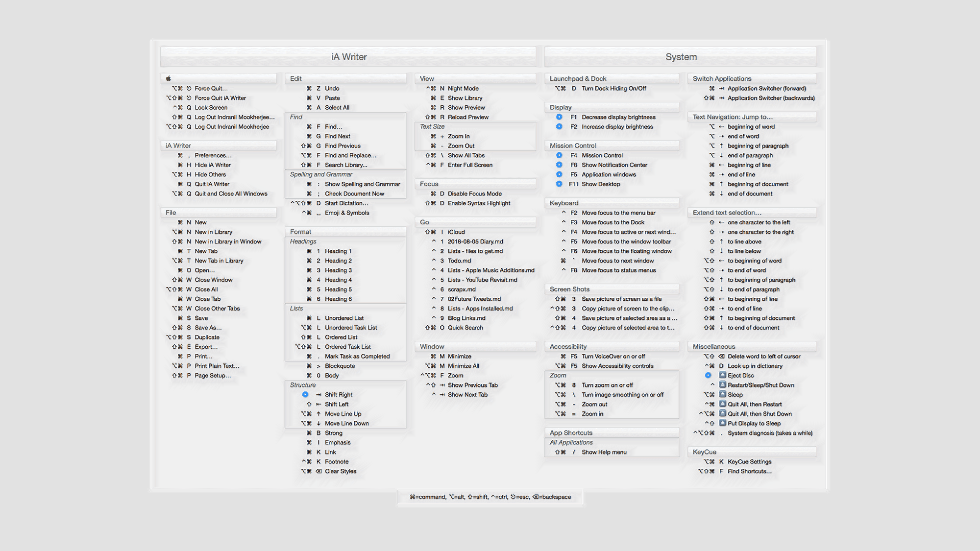Click the eject key icon beside Restart/Sleep/Shut Down
The width and height of the screenshot is (980, 551).
point(722,385)
